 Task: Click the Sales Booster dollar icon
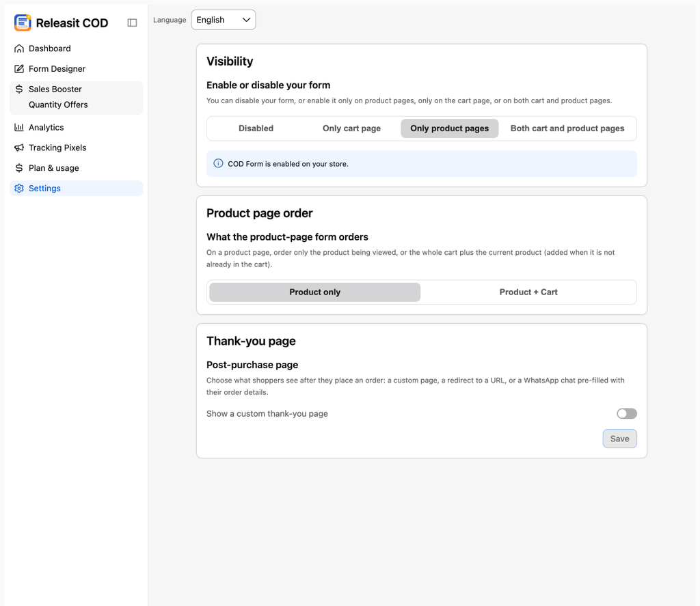19,89
